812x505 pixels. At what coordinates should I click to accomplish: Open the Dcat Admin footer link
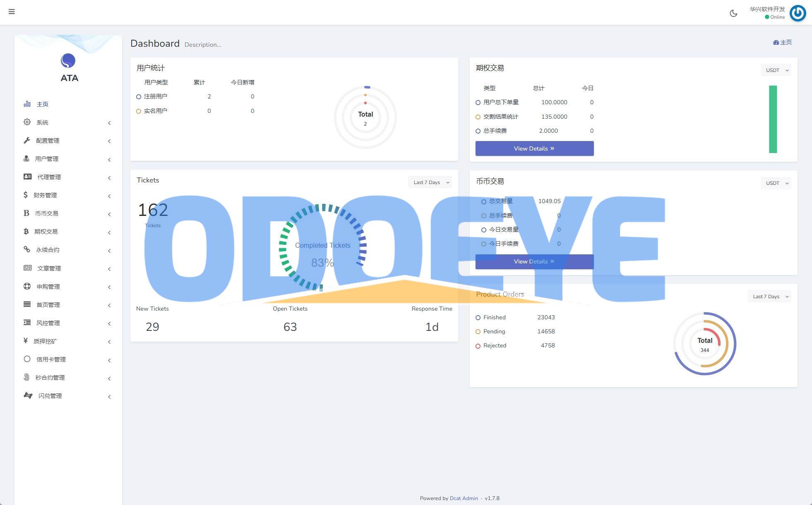click(x=464, y=498)
